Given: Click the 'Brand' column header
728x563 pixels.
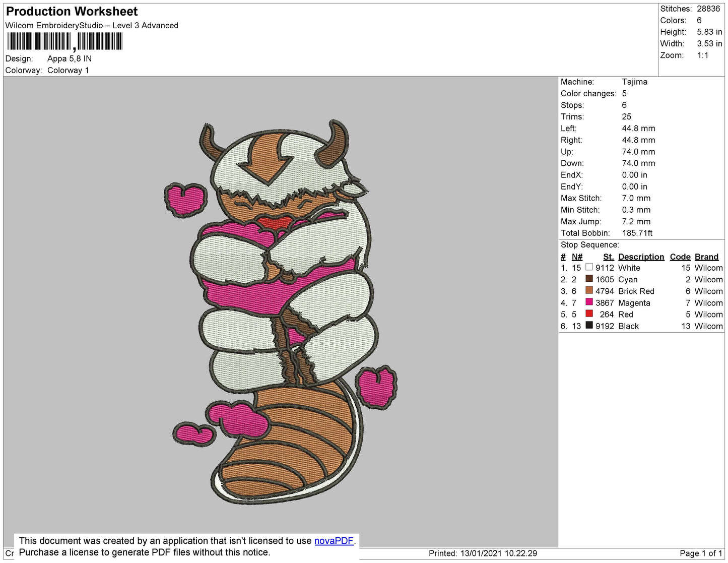Looking at the screenshot, I should click(x=706, y=257).
